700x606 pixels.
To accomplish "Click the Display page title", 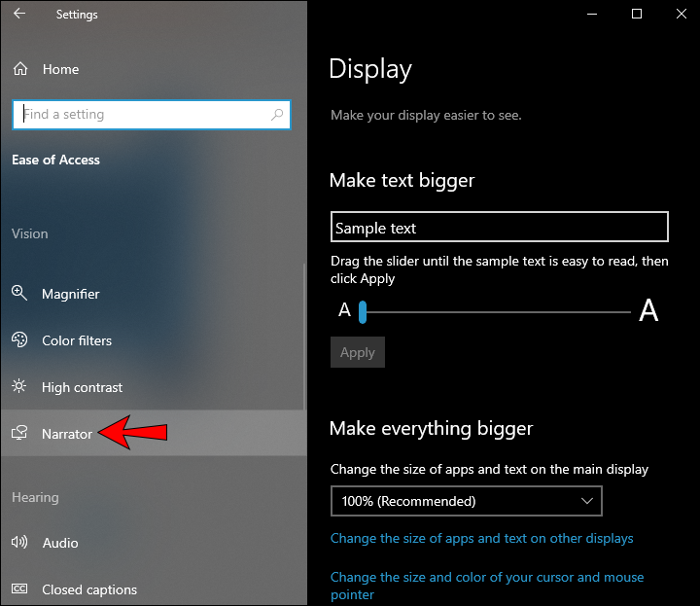I will (370, 69).
